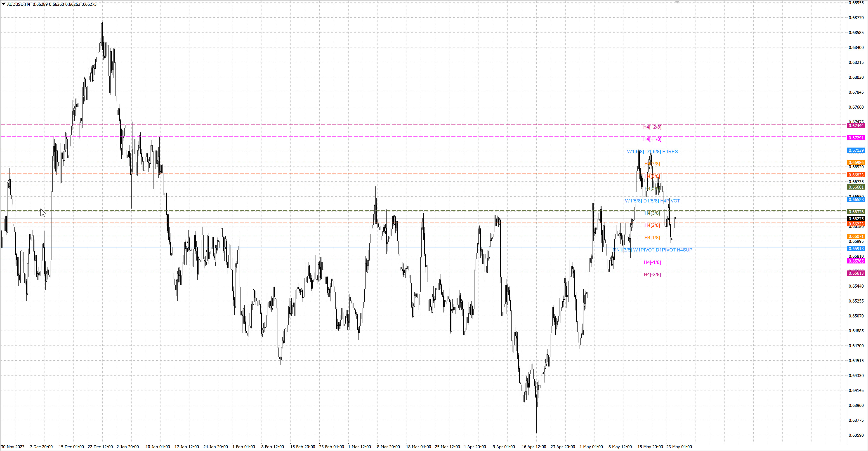Click the orange 0.66986 price tag

856,162
